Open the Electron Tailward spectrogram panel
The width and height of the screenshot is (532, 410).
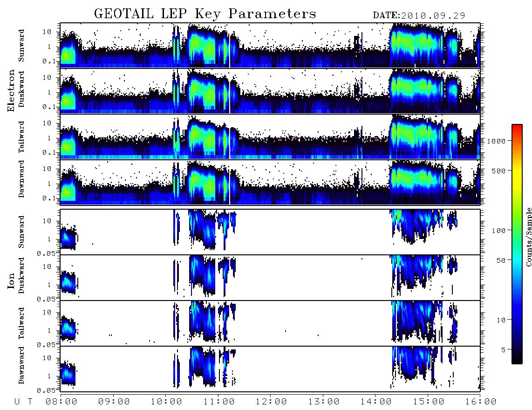(x=270, y=137)
